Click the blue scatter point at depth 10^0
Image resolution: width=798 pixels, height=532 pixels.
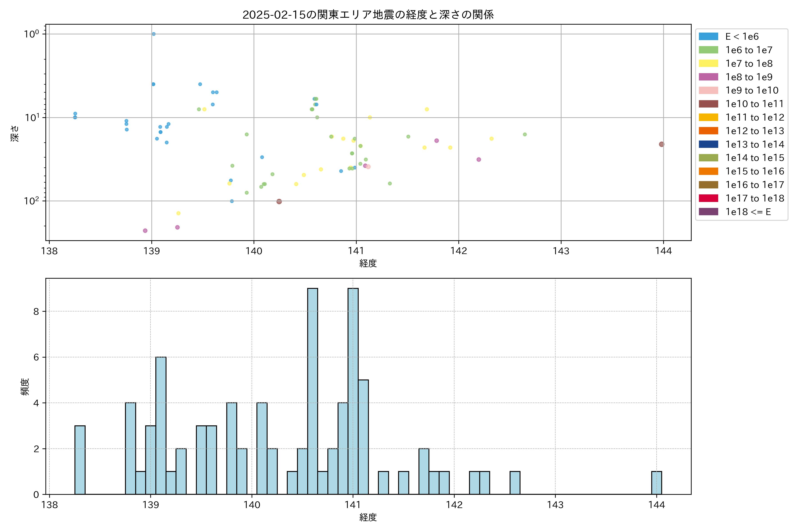pos(154,34)
